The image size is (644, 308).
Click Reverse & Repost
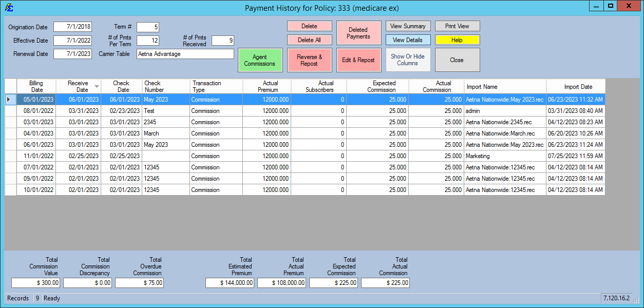309,60
